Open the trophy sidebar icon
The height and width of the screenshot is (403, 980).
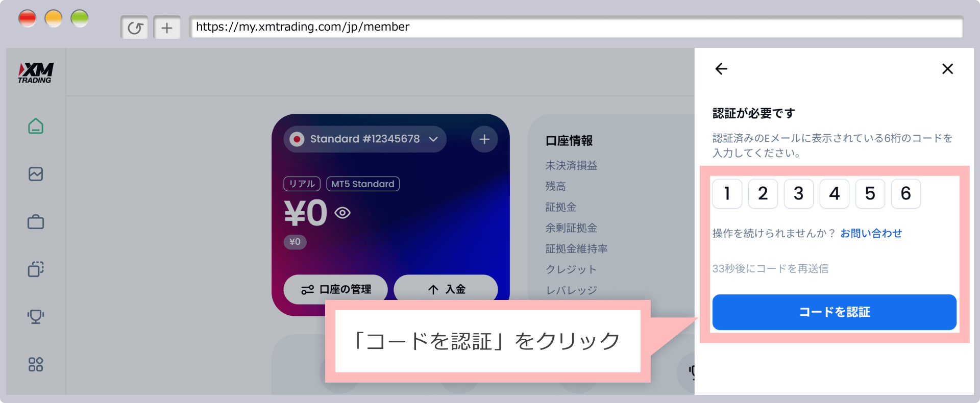coord(36,316)
